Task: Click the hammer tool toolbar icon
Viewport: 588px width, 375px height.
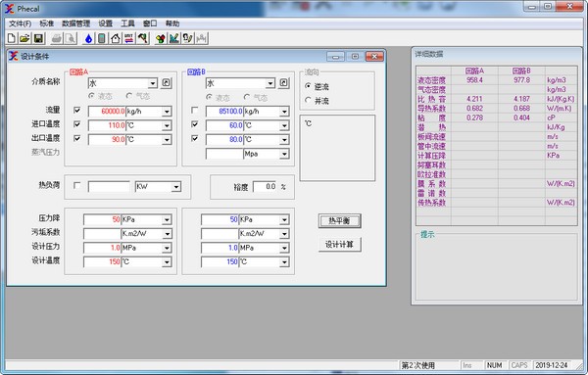Action: click(x=143, y=38)
